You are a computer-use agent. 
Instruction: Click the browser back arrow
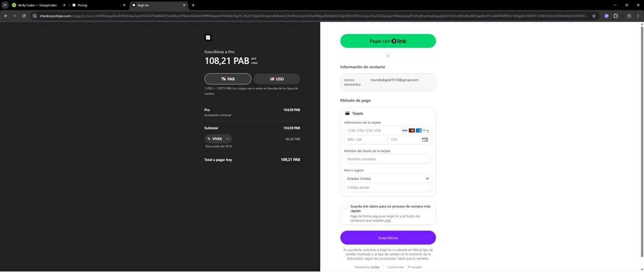[x=6, y=16]
